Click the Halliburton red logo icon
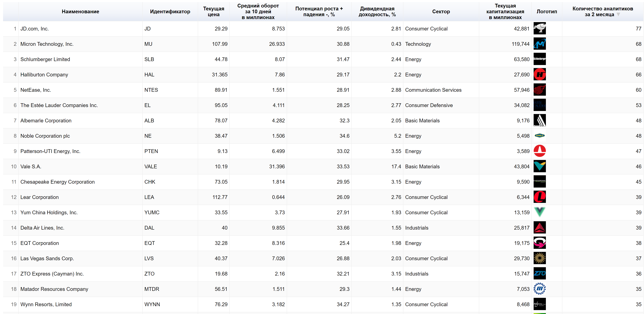This screenshot has height=314, width=644. (x=539, y=74)
